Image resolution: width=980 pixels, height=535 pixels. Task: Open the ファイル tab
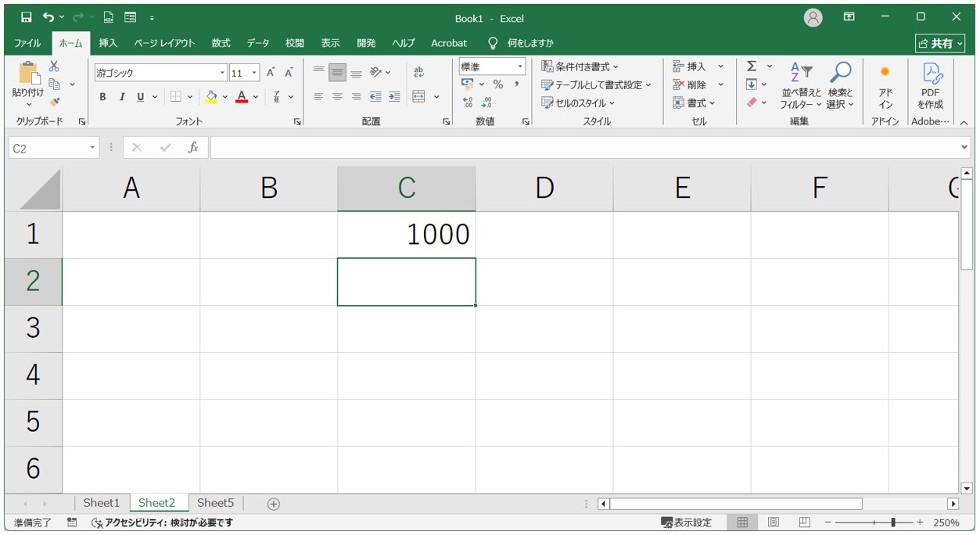click(x=27, y=43)
